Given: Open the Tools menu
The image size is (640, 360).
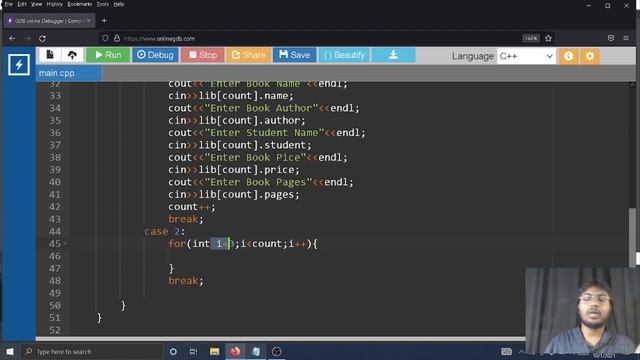Looking at the screenshot, I should click(x=102, y=4).
